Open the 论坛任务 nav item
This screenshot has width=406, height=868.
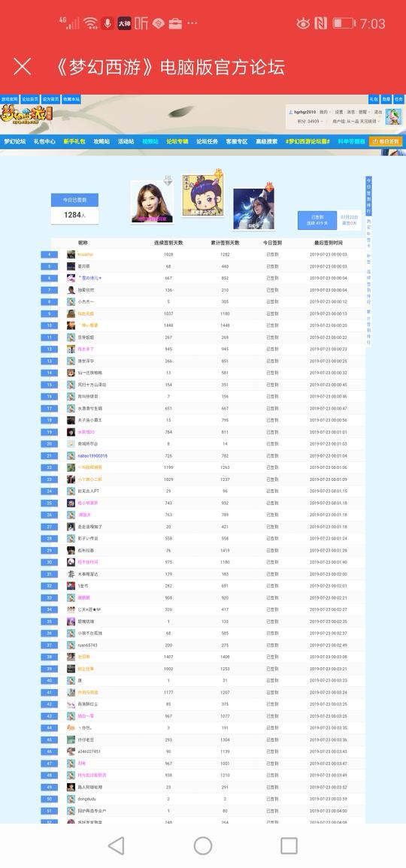pyautogui.click(x=208, y=142)
